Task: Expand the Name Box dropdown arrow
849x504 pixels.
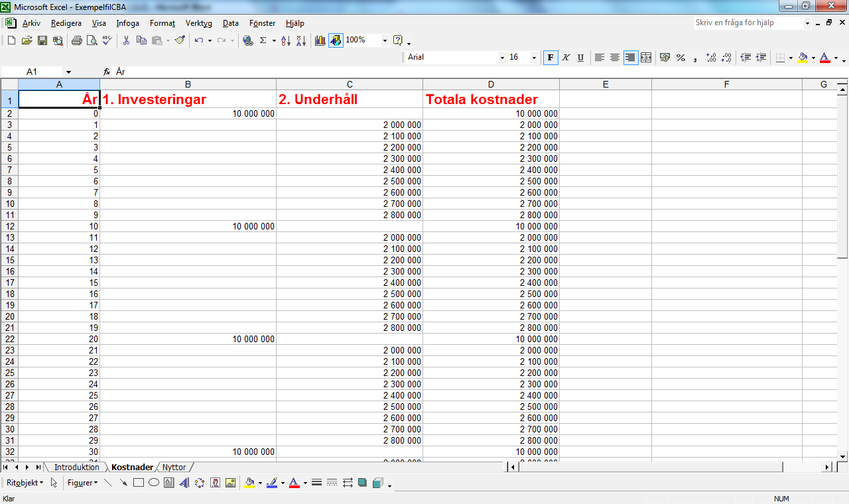Action: (x=68, y=72)
